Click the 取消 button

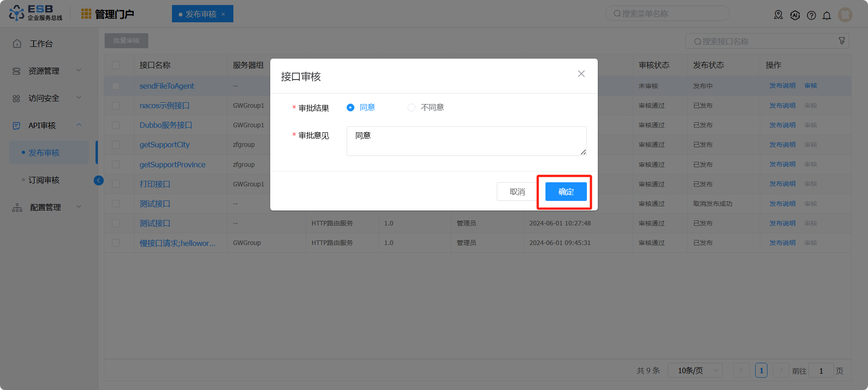click(x=517, y=192)
